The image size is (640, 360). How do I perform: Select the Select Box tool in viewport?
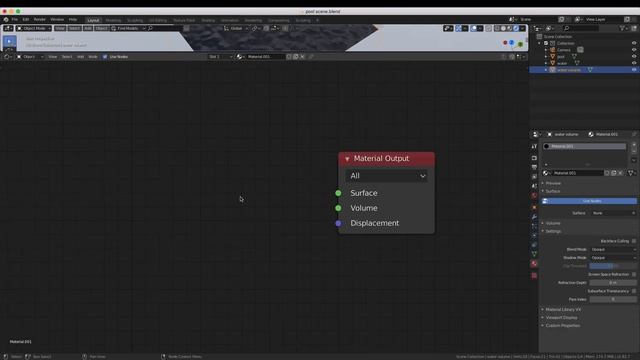point(9,41)
